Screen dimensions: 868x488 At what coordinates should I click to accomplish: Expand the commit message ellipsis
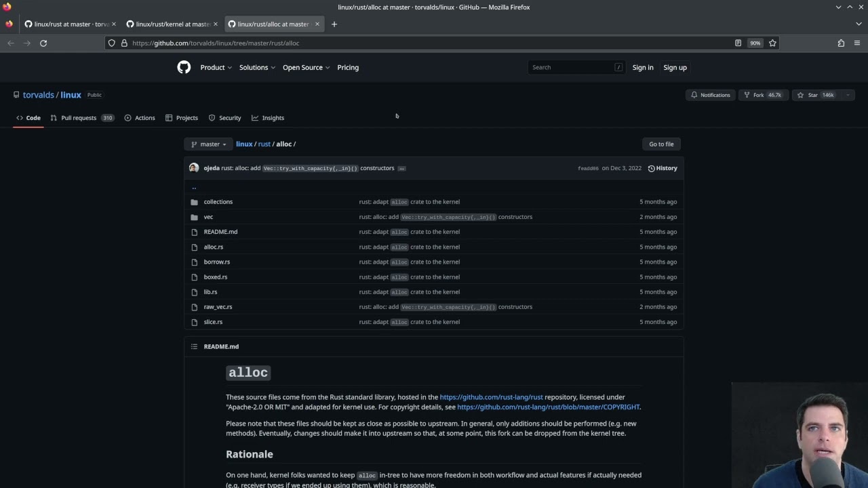tap(401, 168)
